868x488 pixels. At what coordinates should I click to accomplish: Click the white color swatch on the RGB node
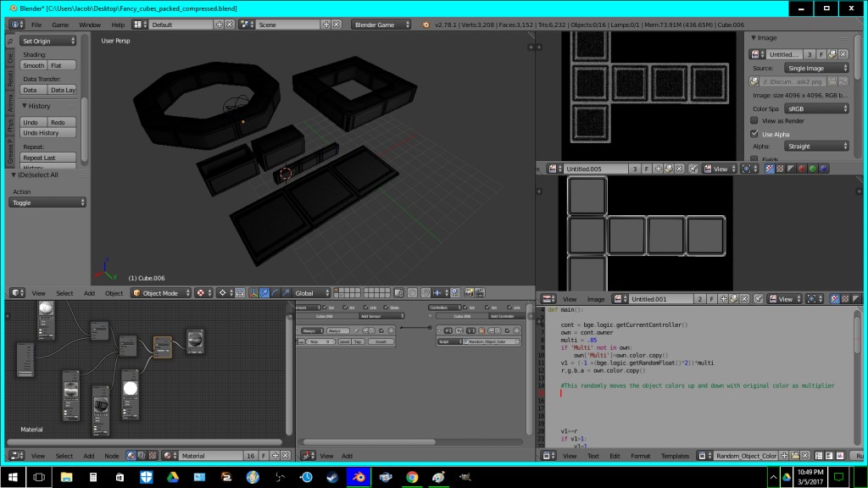[x=131, y=387]
